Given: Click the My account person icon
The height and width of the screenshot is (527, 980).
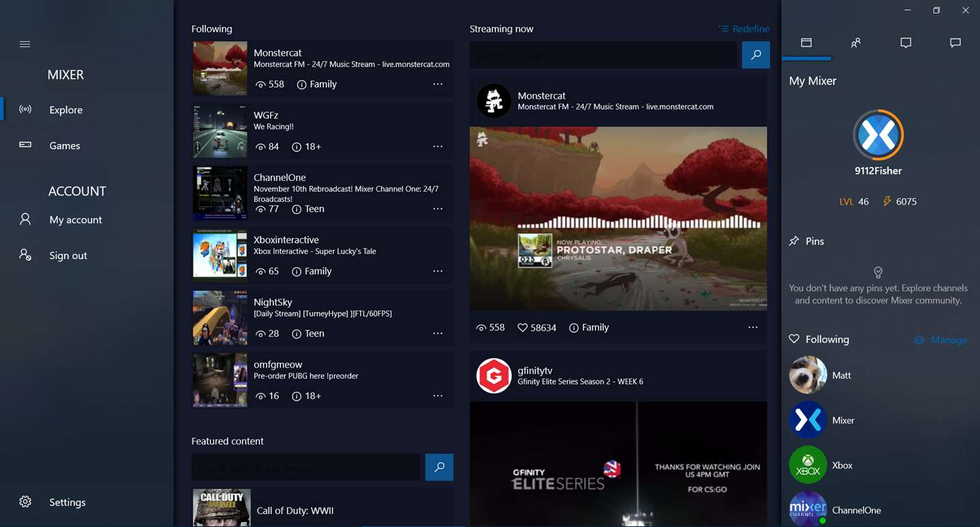Looking at the screenshot, I should 25,219.
